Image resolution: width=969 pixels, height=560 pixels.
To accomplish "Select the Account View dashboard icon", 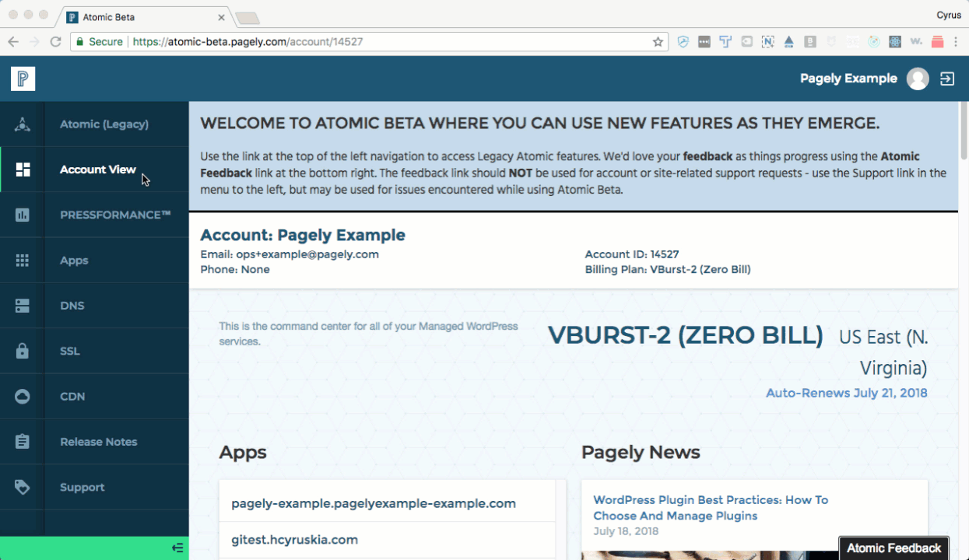I will 23,170.
